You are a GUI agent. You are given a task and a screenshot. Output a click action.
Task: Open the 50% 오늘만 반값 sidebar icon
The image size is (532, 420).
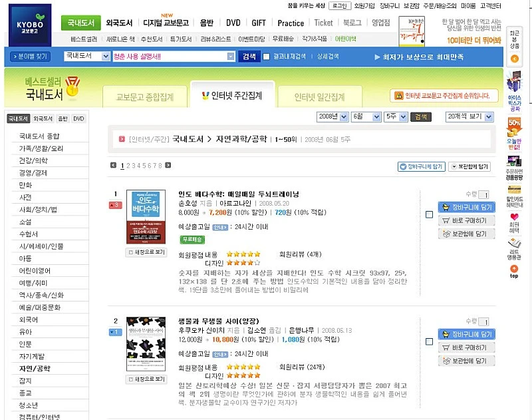[x=514, y=127]
